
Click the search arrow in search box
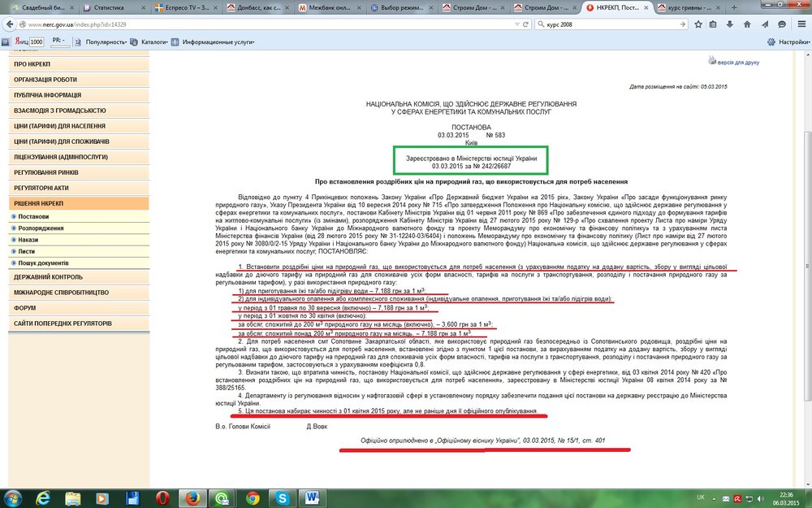pyautogui.click(x=683, y=24)
